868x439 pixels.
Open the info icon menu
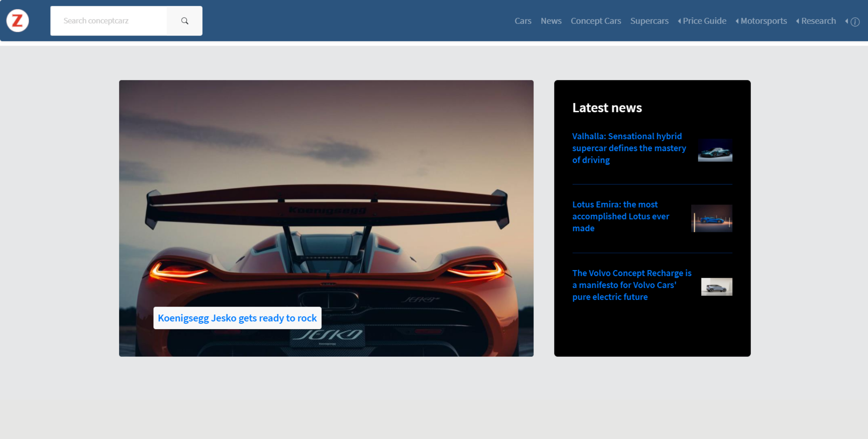click(853, 22)
